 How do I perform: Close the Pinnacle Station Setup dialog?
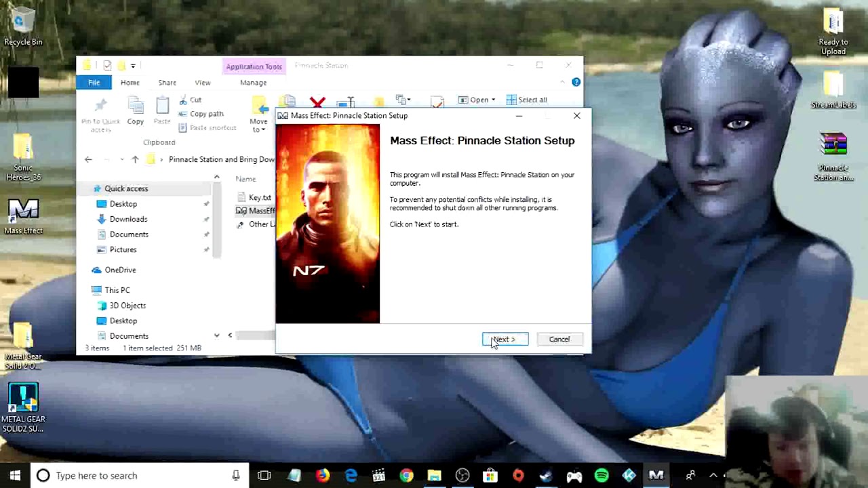click(x=577, y=116)
